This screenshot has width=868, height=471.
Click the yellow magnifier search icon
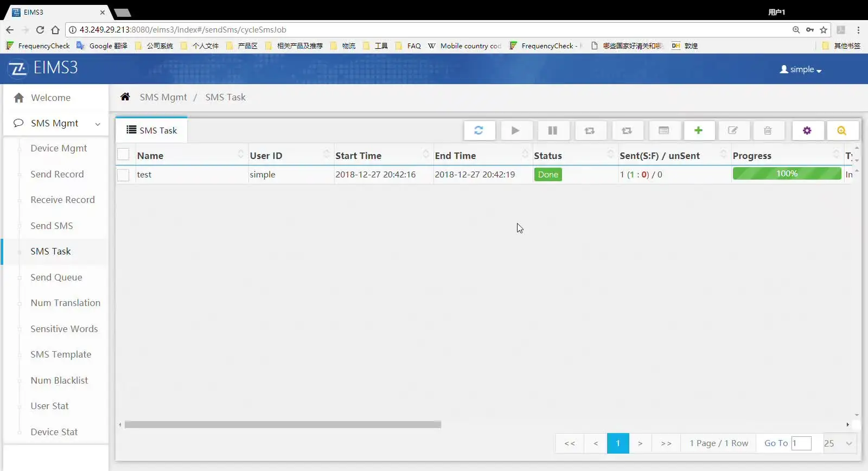pos(842,130)
